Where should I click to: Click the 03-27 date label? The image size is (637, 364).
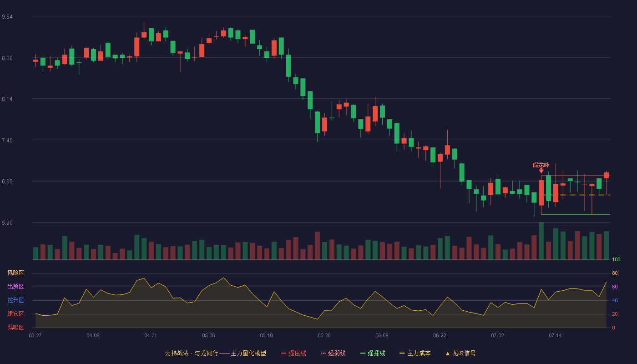click(35, 335)
